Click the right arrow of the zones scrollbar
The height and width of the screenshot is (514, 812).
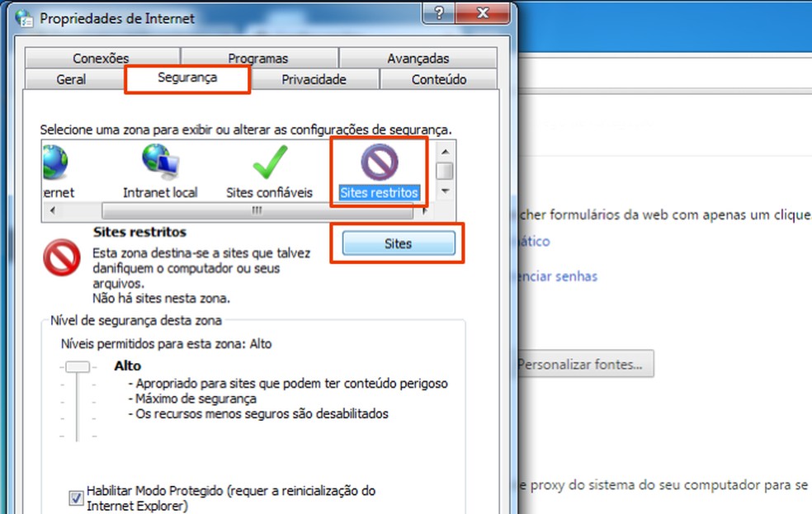[x=423, y=210]
